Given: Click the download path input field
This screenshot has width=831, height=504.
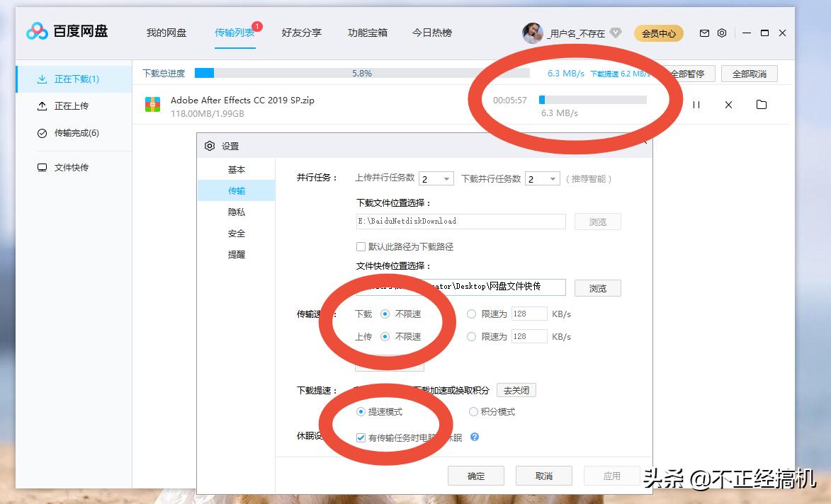Looking at the screenshot, I should pos(460,221).
